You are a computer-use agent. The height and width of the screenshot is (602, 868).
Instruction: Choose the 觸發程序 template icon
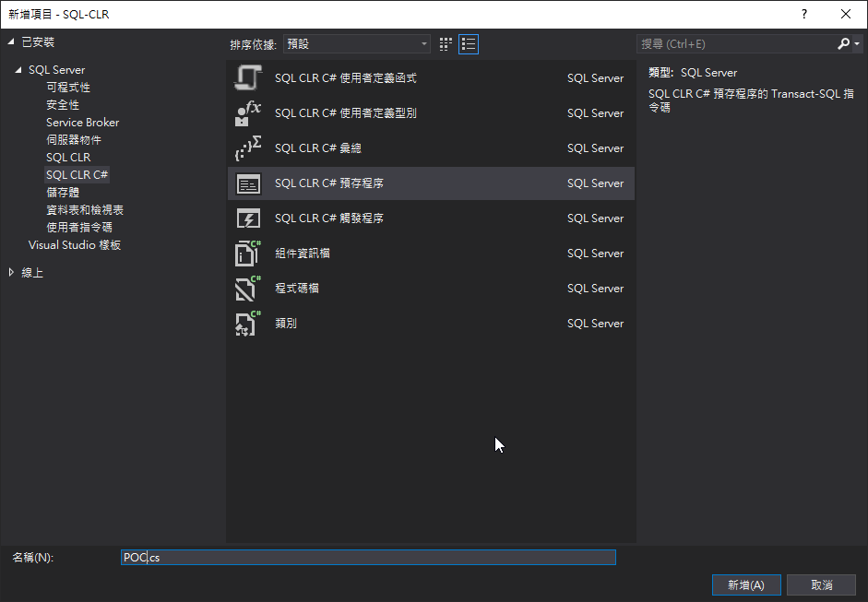(248, 218)
